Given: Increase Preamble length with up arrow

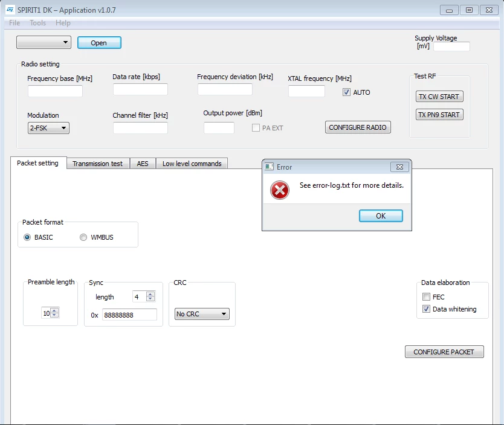Looking at the screenshot, I should (x=55, y=310).
